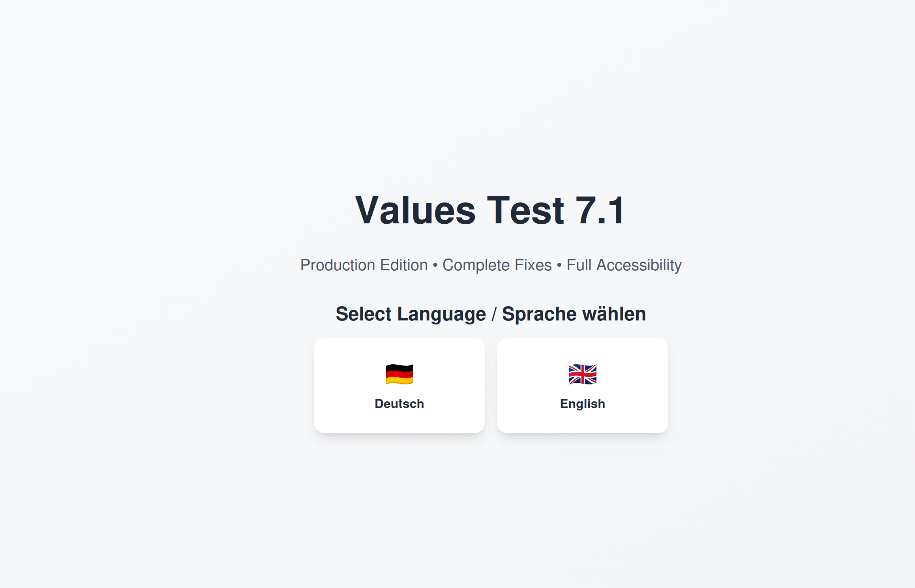915x588 pixels.
Task: Click the word "Fixes" in the subtitle
Action: [x=534, y=265]
